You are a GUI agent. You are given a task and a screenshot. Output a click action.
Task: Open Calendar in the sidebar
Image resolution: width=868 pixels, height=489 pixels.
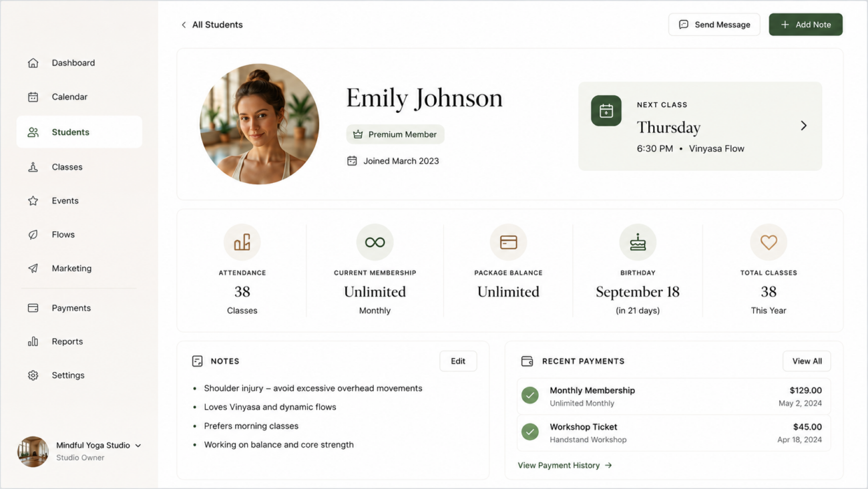coord(79,97)
